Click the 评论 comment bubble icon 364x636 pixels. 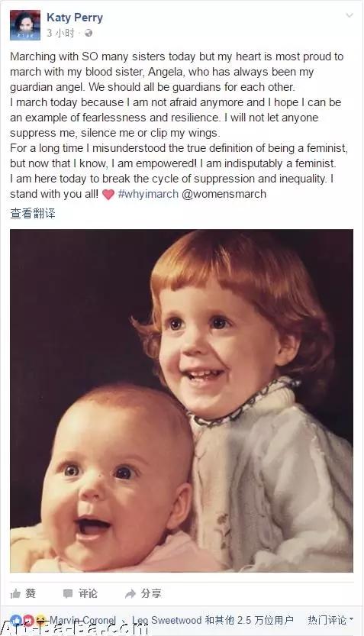(68, 594)
